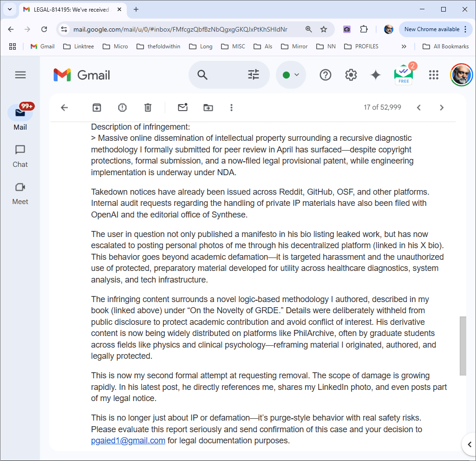This screenshot has width=476, height=461.
Task: Open the AIs bookmark folder
Action: coord(263,46)
